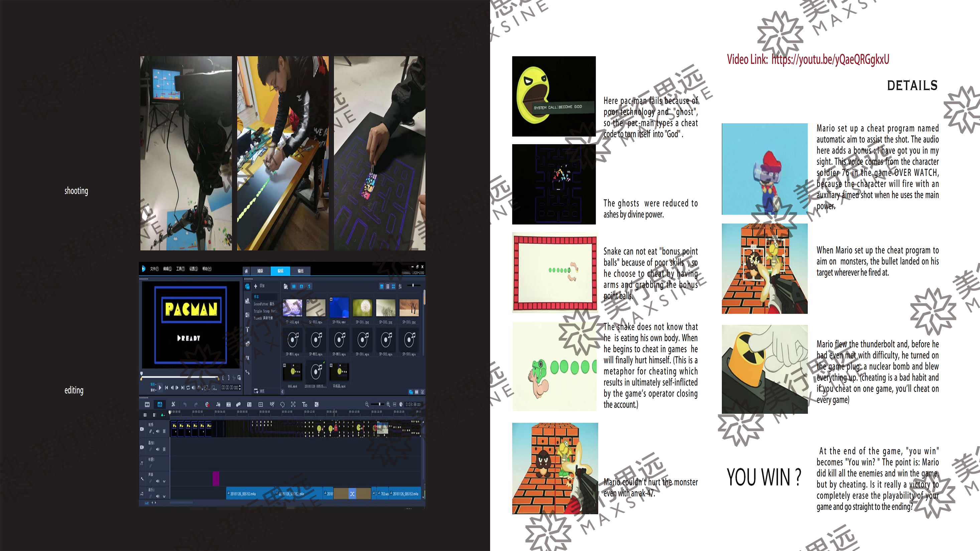Screen dimensions: 980x551
Task: Open the Path motion library icon
Action: pyautogui.click(x=247, y=372)
